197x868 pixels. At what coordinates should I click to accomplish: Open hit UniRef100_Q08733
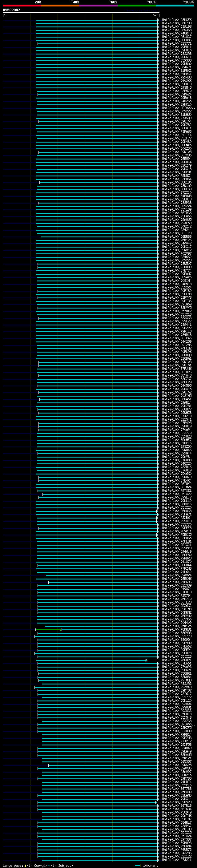click(x=177, y=23)
